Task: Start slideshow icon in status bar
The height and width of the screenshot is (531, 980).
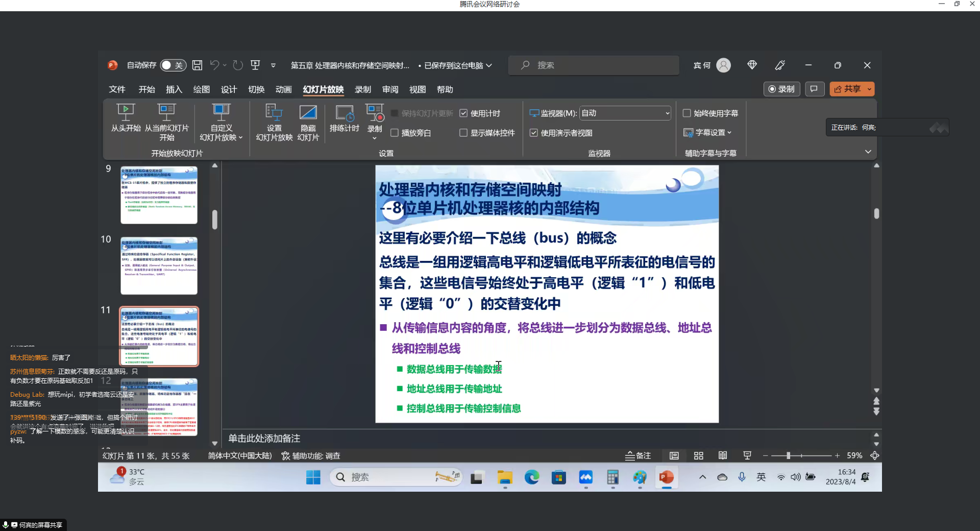Action: point(747,455)
